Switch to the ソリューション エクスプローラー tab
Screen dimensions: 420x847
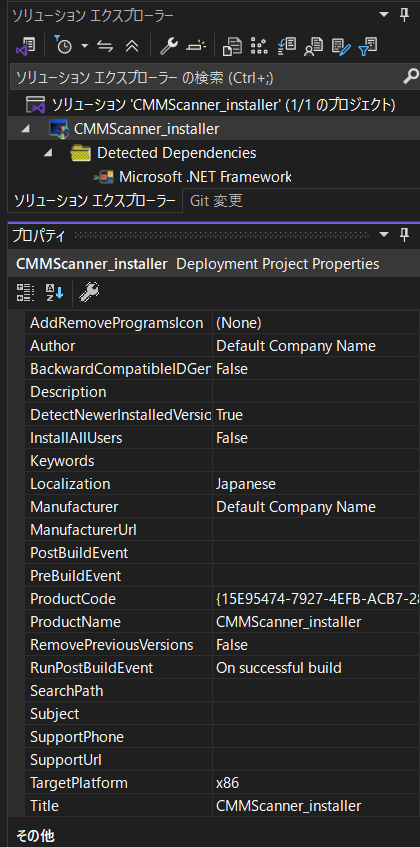coord(95,201)
